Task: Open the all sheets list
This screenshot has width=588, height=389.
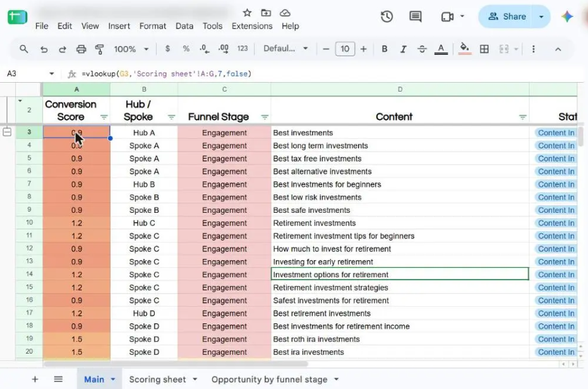Action: pos(58,380)
